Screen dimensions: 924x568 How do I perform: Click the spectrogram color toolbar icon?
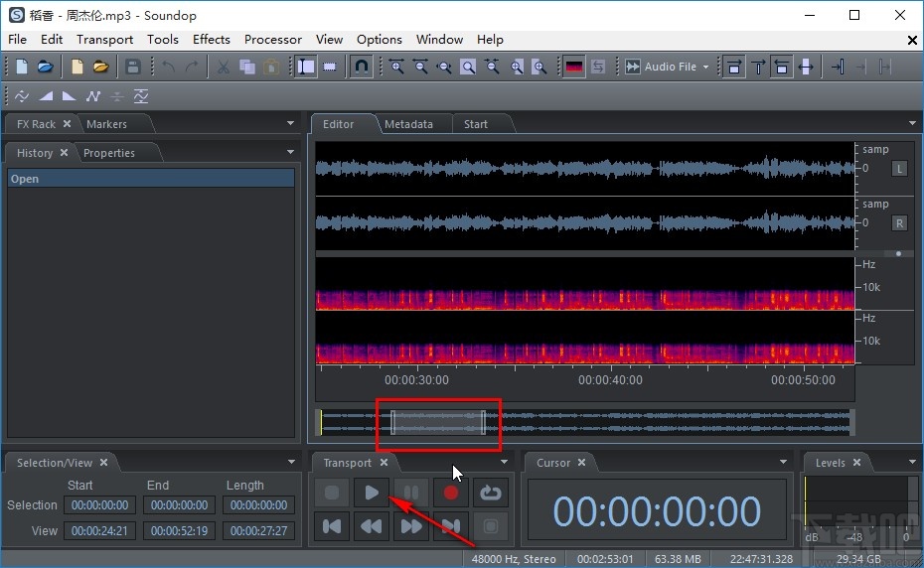[x=574, y=67]
